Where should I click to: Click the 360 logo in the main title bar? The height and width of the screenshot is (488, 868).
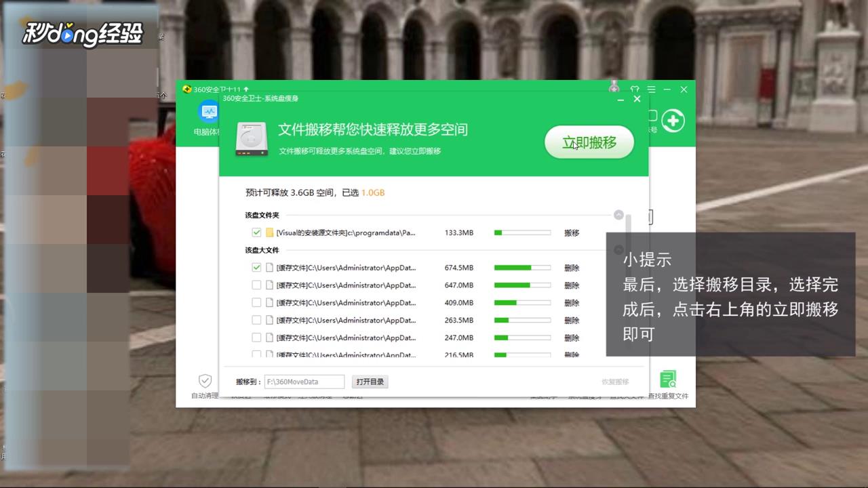(x=187, y=89)
